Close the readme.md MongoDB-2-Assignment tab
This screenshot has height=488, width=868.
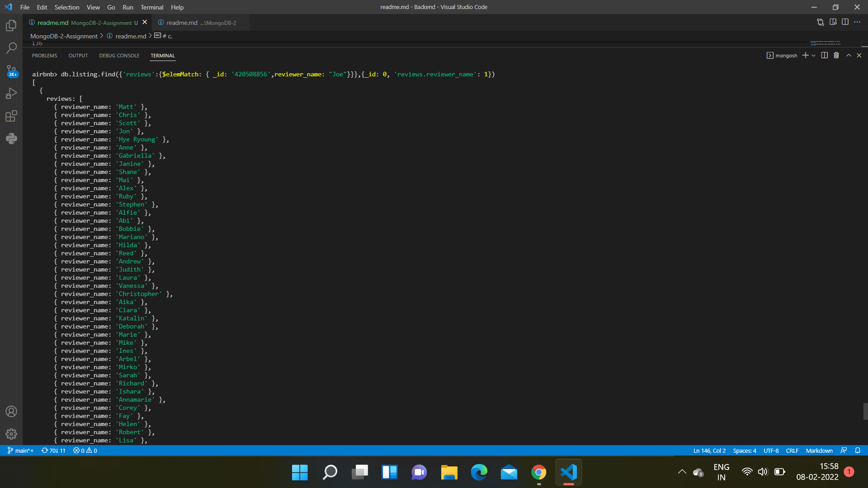(x=145, y=22)
